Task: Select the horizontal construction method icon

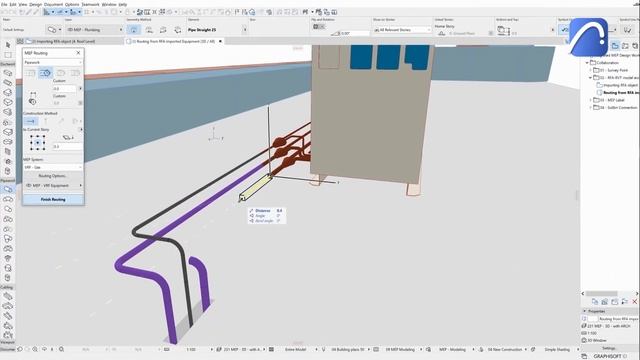Action: pos(31,121)
